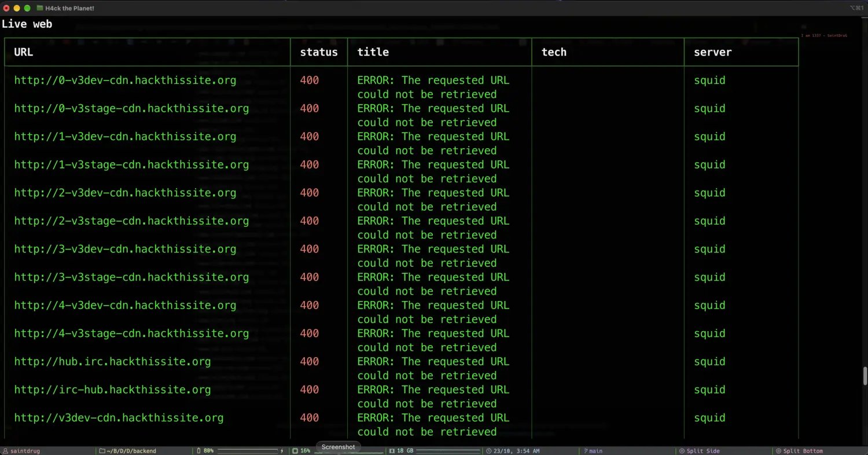Click the Split Side button
The width and height of the screenshot is (868, 455).
pyautogui.click(x=699, y=451)
